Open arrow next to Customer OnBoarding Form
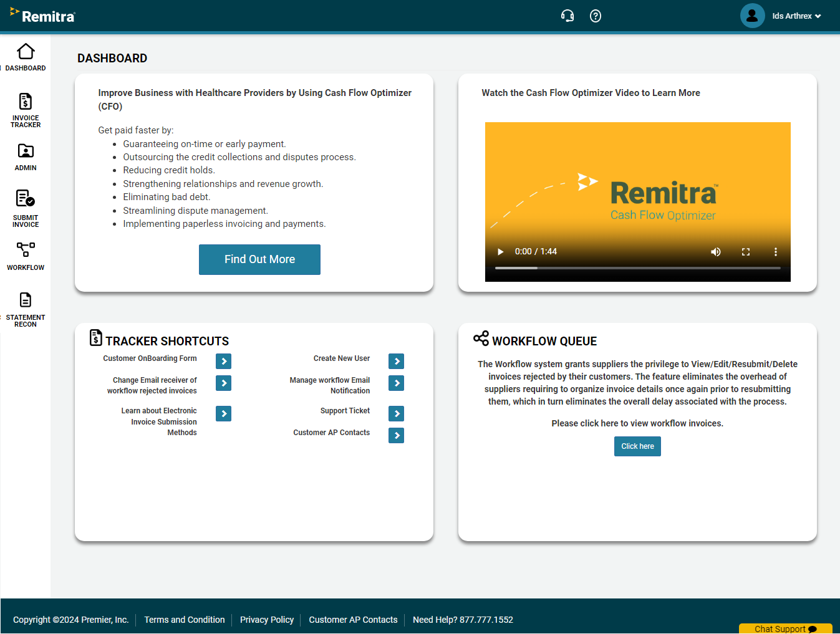Viewport: 840px width, 634px height. pos(224,361)
